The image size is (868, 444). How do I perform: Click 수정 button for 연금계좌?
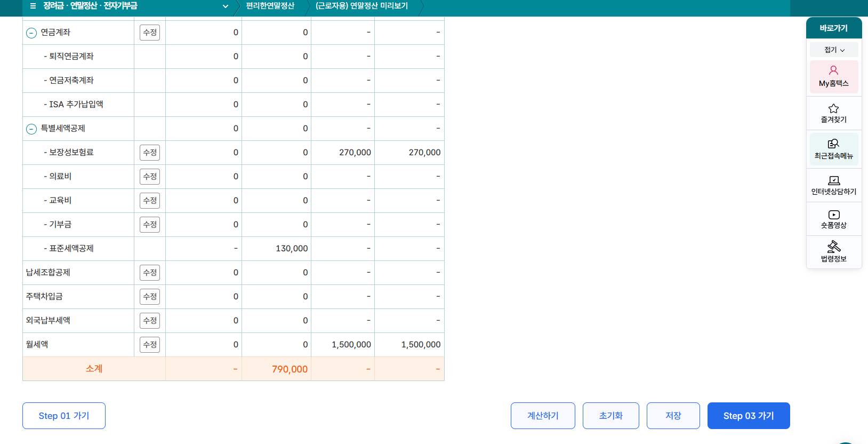point(150,33)
